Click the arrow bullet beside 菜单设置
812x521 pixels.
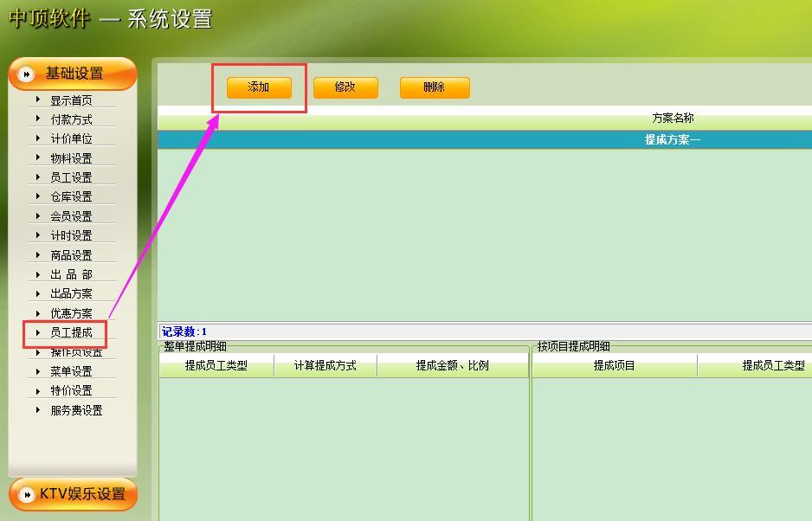[x=38, y=370]
